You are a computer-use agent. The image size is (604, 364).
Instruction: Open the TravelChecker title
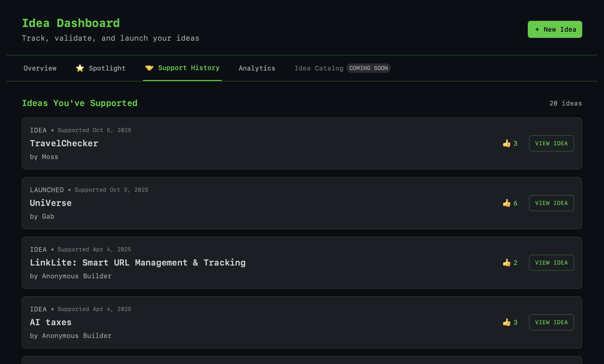coord(64,143)
